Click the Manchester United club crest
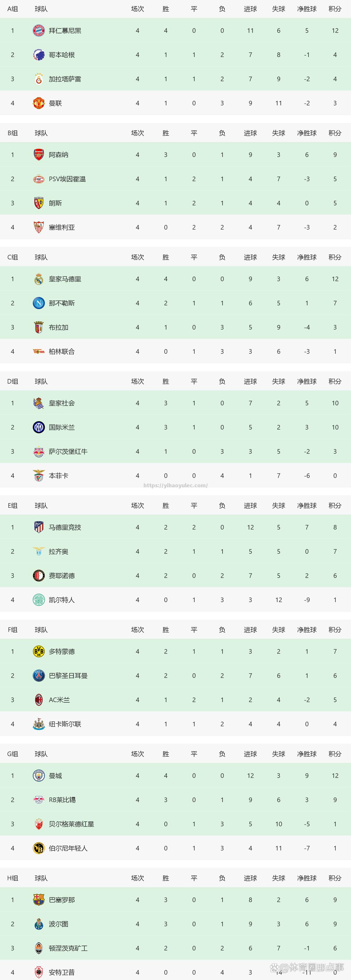 pyautogui.click(x=39, y=103)
